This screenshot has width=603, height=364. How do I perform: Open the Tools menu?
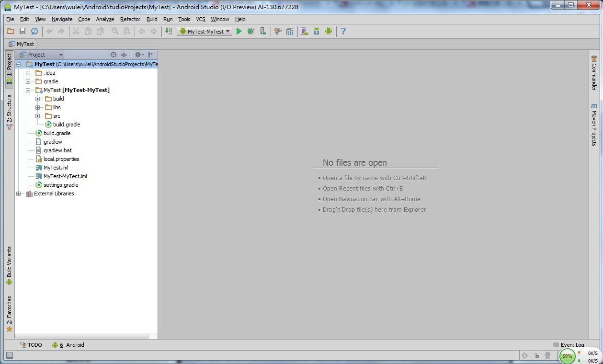pos(184,19)
